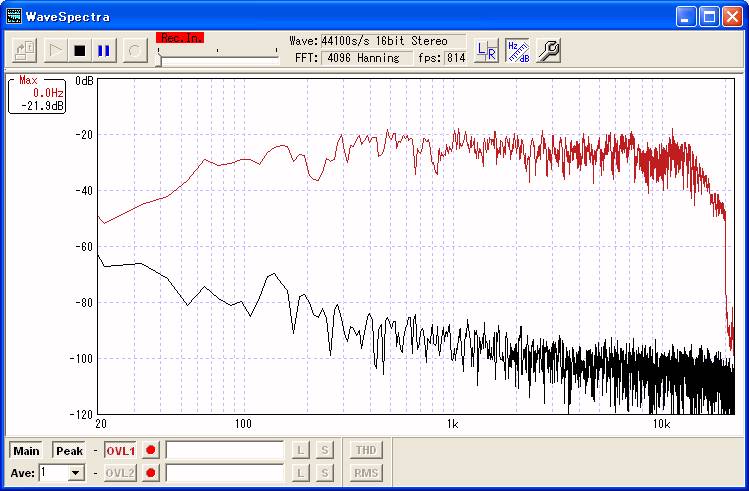Click the Max peak readout box
The height and width of the screenshot is (491, 749).
[38, 93]
